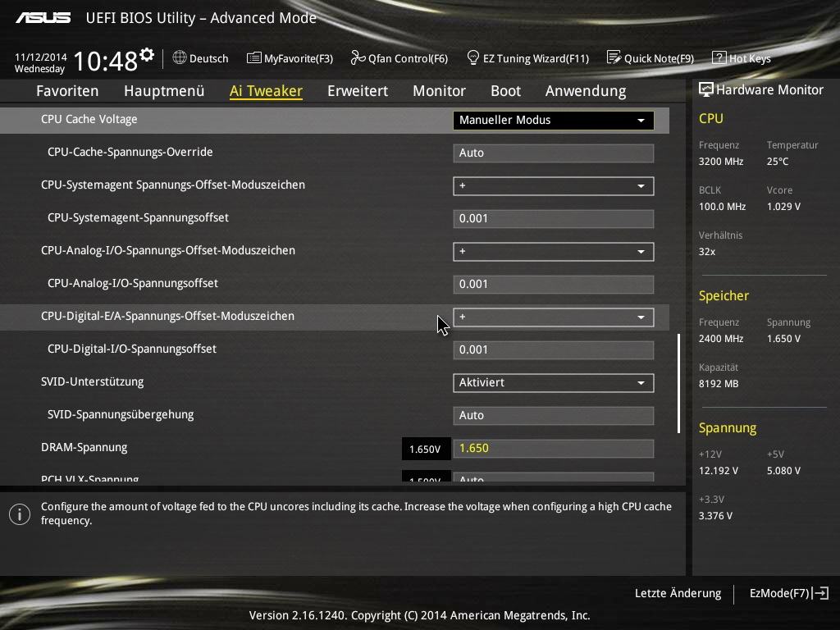Click Speicher Frequenz 2400 MHz value

tap(721, 339)
